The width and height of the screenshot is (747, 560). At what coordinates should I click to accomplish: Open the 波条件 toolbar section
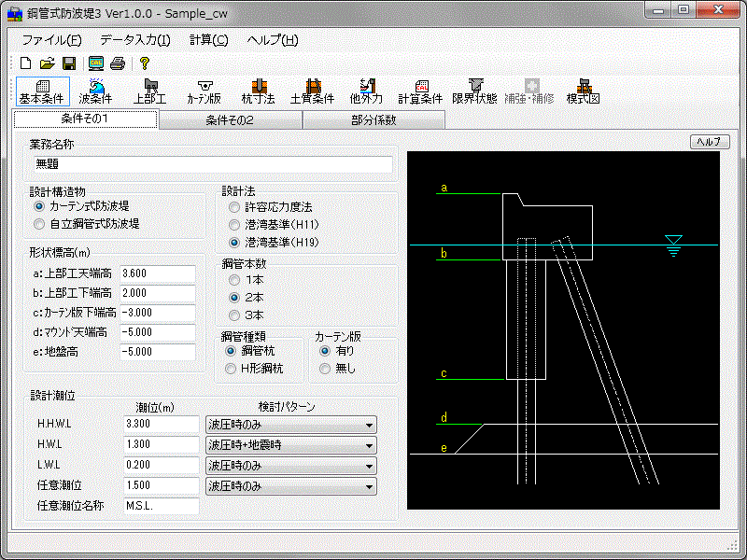click(95, 91)
